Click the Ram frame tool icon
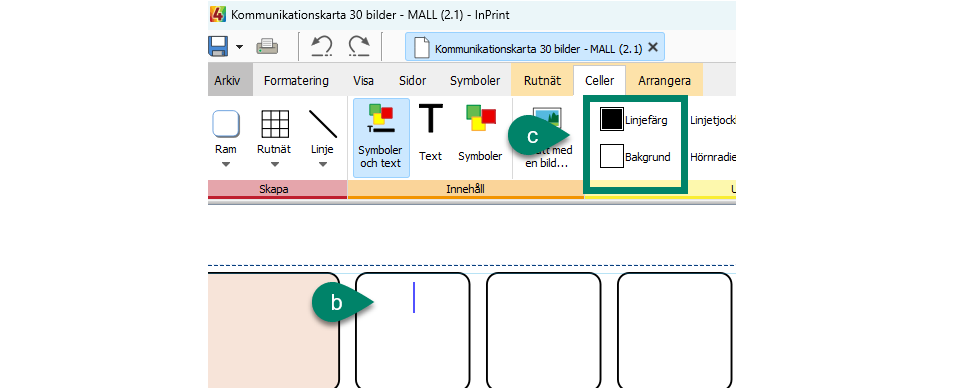The width and height of the screenshot is (960, 388). pos(226,124)
